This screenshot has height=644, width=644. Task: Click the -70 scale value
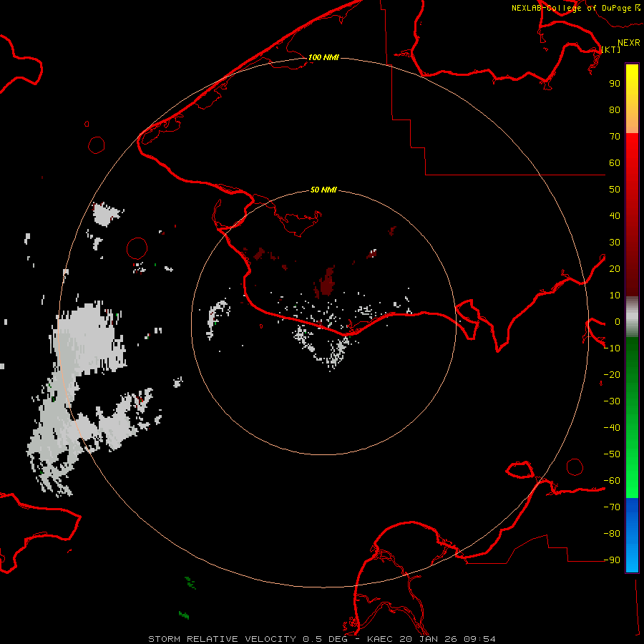612,507
